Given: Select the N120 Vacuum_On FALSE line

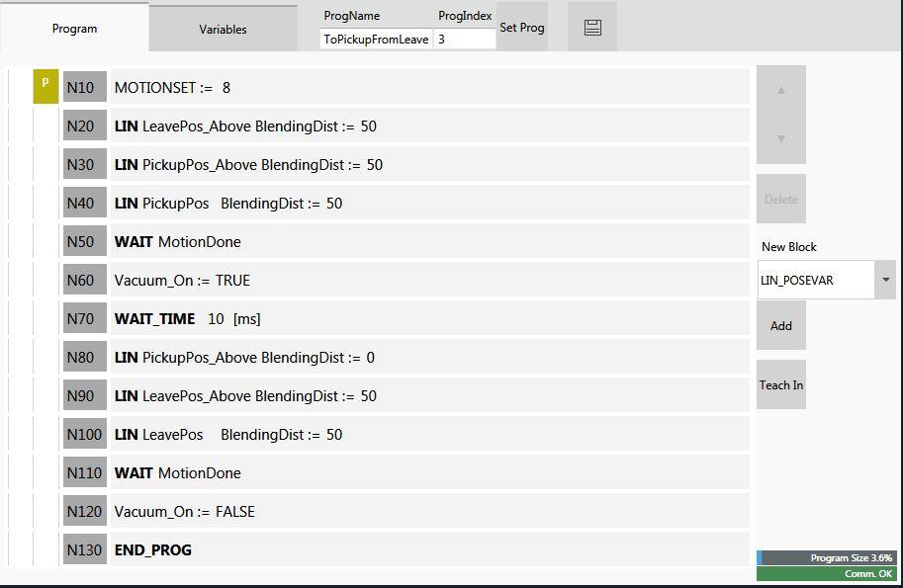Looking at the screenshot, I should click(430, 512).
